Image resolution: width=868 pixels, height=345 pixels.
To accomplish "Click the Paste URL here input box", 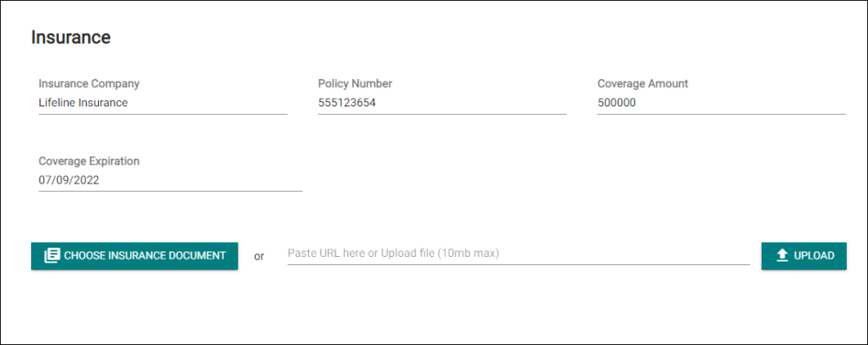I will (x=518, y=254).
